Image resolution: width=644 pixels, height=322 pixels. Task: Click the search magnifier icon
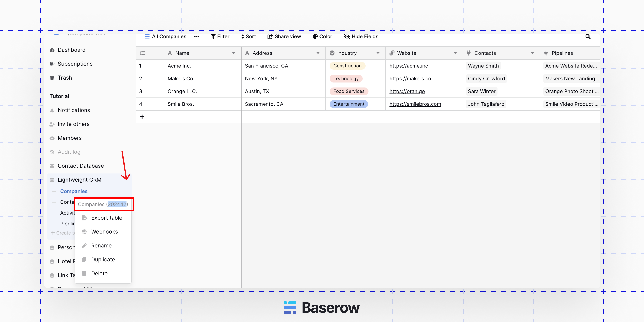[588, 37]
